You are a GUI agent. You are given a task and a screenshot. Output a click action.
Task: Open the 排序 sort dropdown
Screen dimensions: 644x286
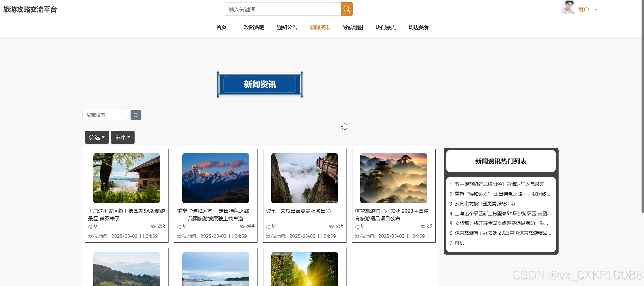123,137
